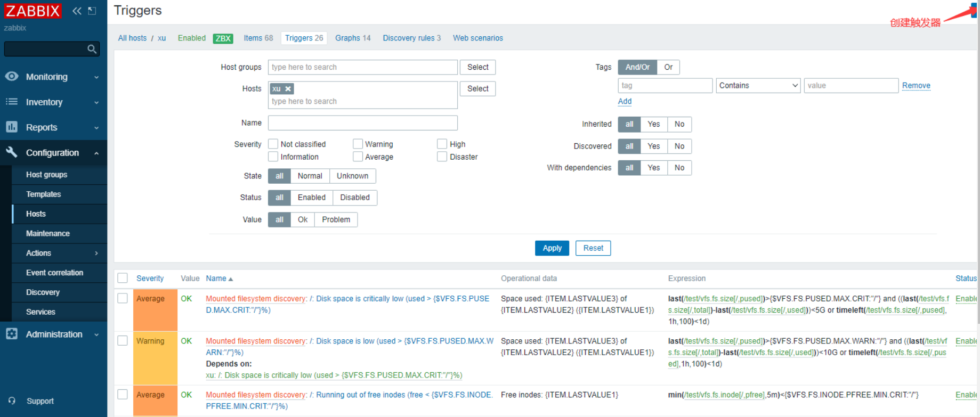Screen dimensions: 980x417
Task: Set With dependencies filter to Yes
Action: click(x=654, y=168)
